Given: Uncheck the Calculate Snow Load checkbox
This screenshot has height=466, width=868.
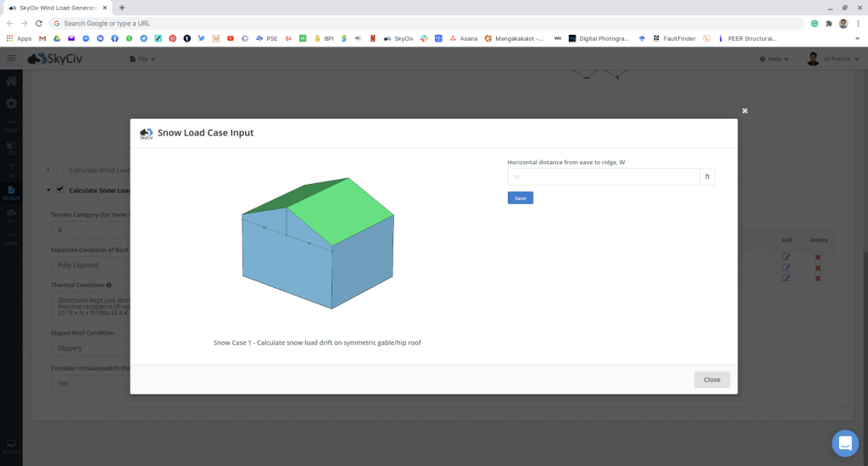Looking at the screenshot, I should coord(60,190).
